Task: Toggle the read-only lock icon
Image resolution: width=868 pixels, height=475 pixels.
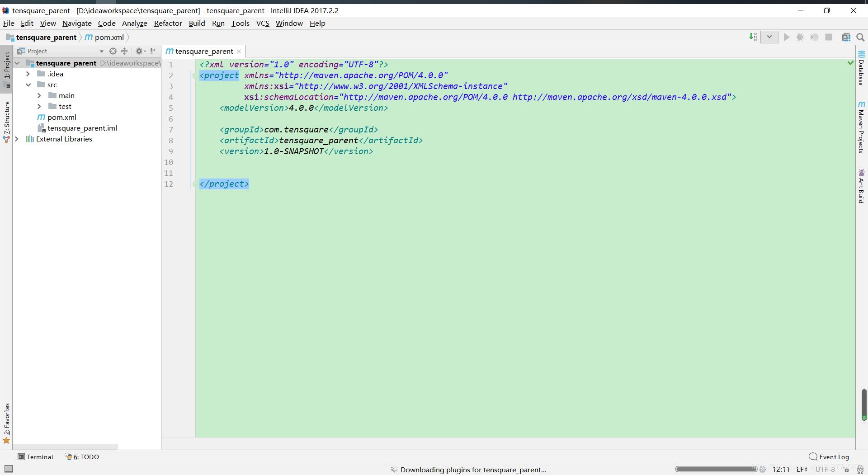Action: click(x=847, y=470)
